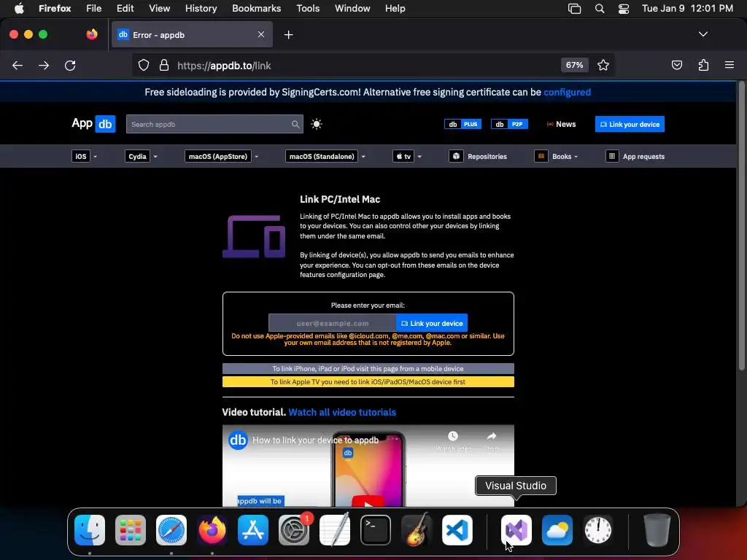Open the News link

561,124
